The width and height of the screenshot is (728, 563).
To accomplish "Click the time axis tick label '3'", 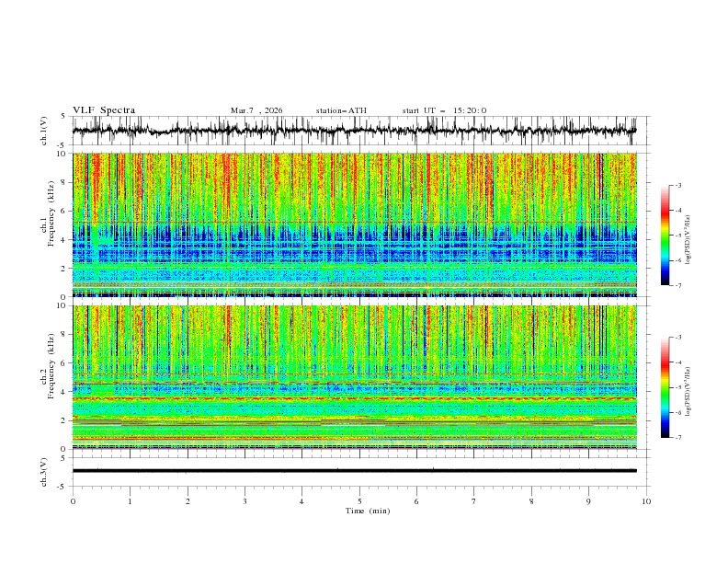I will (x=245, y=501).
